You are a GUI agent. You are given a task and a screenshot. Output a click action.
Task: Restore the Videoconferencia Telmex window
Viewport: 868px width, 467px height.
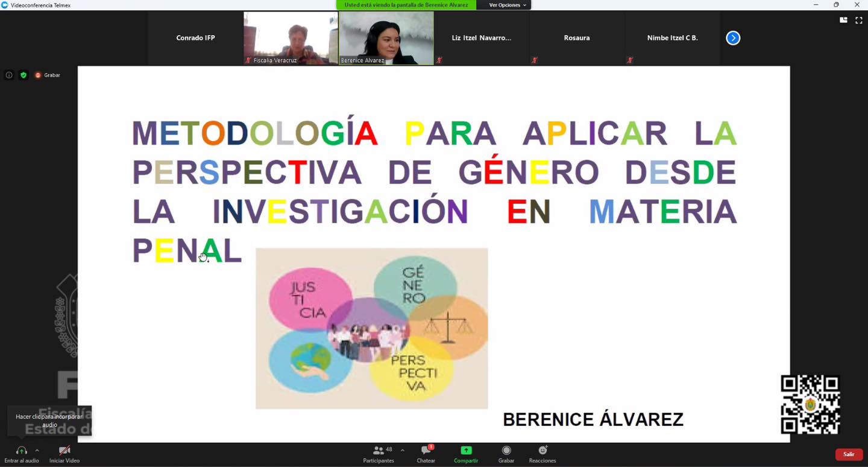[836, 5]
